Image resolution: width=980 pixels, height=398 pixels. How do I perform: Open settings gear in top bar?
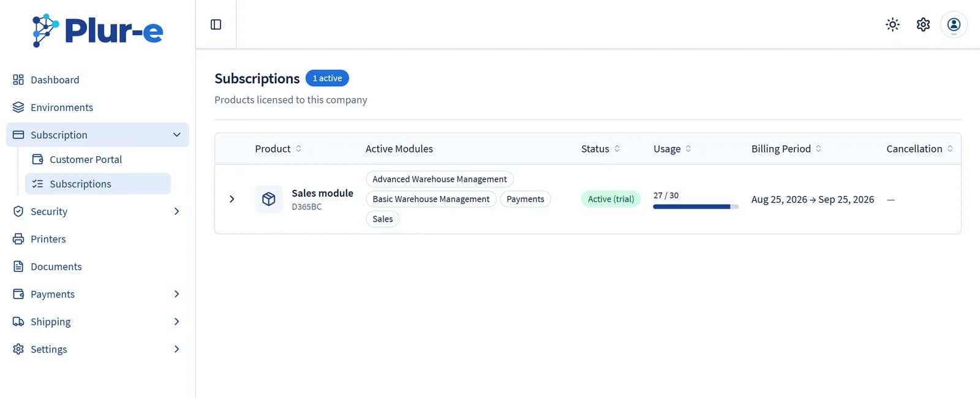tap(923, 24)
